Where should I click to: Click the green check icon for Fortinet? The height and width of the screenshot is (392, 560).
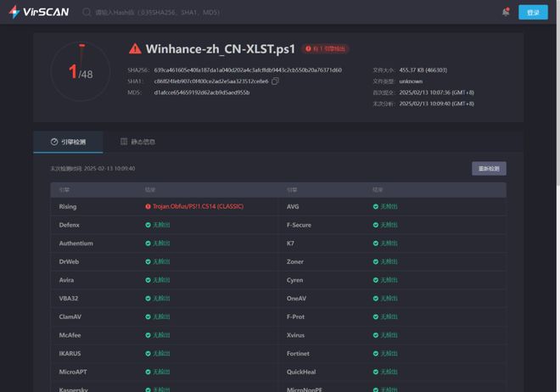coord(376,354)
